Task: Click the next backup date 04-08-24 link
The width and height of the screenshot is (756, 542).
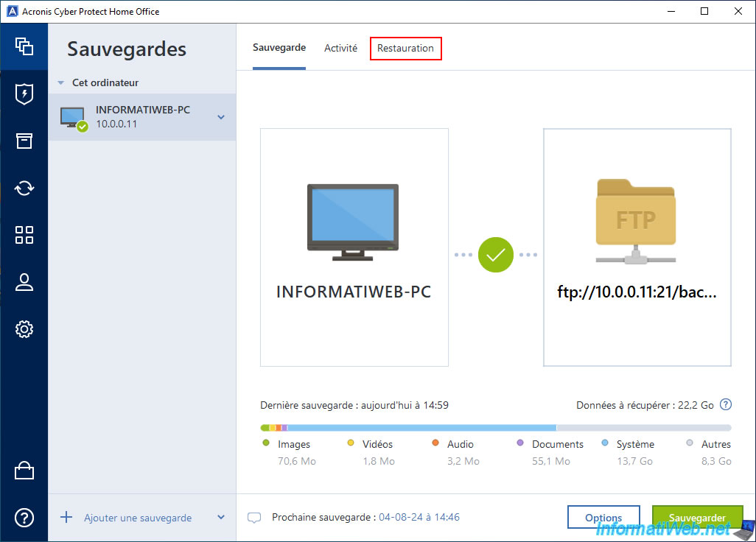Action: click(419, 518)
